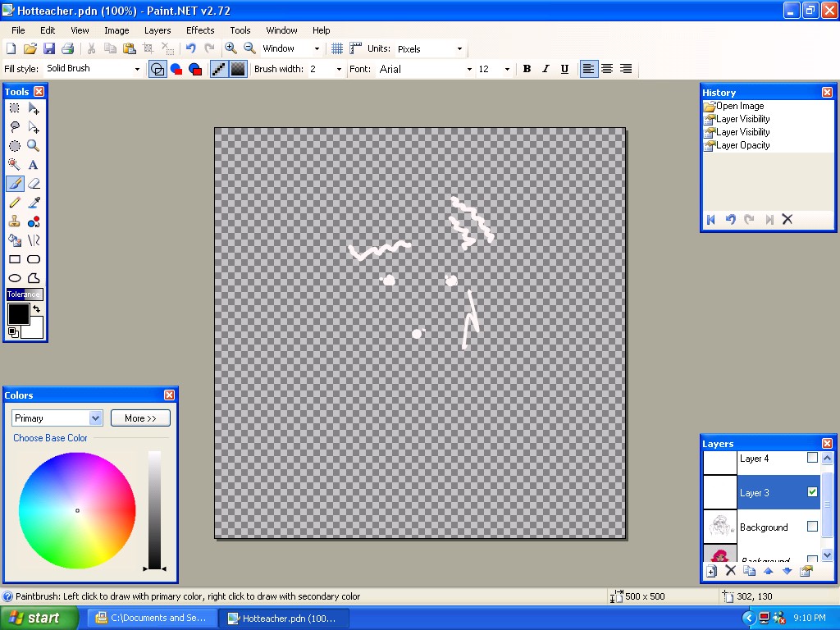Select the Eraser tool

(x=33, y=184)
